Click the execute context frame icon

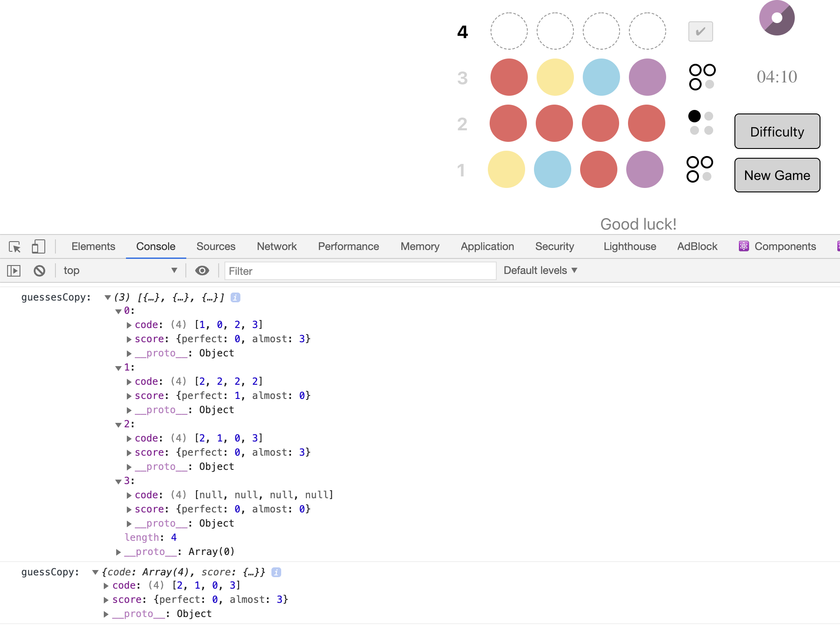(x=14, y=270)
